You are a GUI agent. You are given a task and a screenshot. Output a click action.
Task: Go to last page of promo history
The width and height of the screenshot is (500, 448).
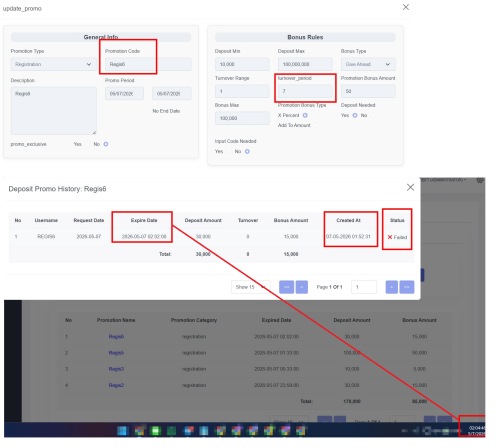pyautogui.click(x=407, y=287)
